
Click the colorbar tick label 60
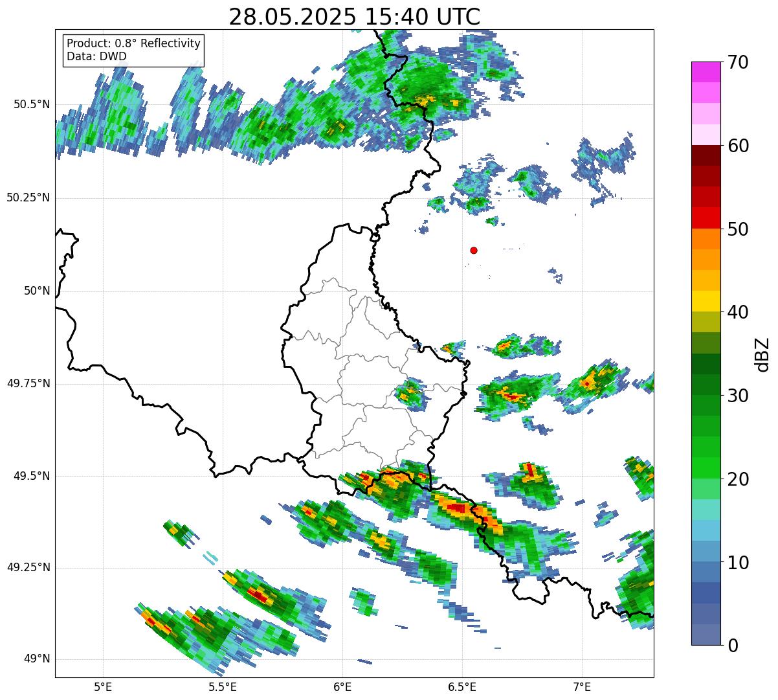[x=737, y=146]
